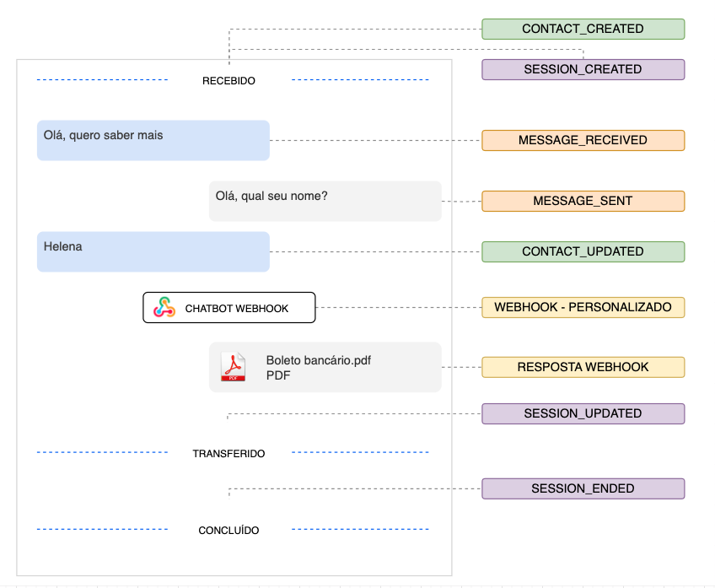This screenshot has width=715, height=588.
Task: Click the 'Olá, quero saber mais' message bubble
Action: pyautogui.click(x=153, y=140)
